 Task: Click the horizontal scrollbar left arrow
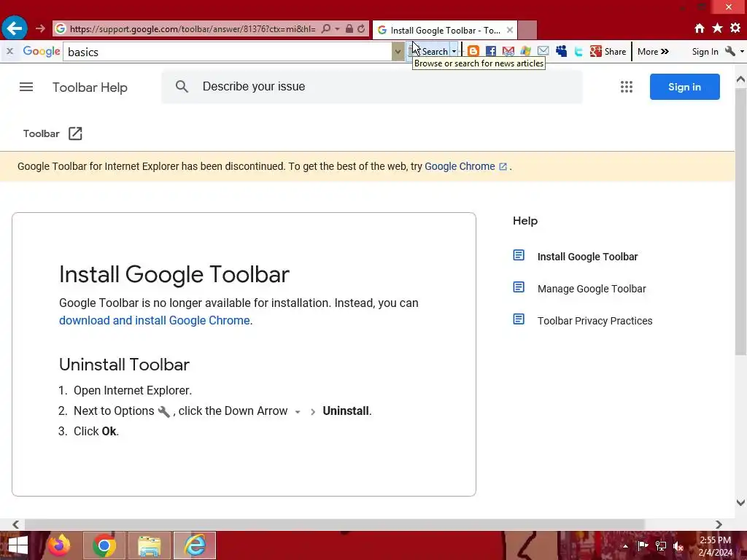tap(16, 524)
